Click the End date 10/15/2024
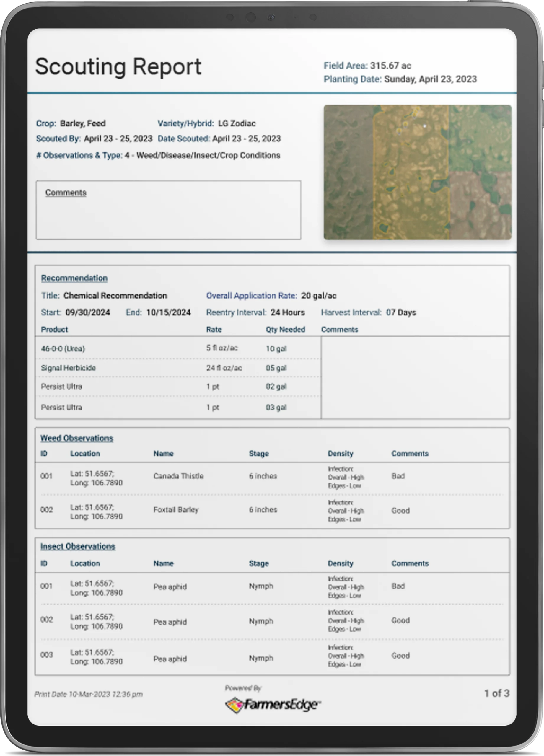This screenshot has width=544, height=756. pos(169,312)
